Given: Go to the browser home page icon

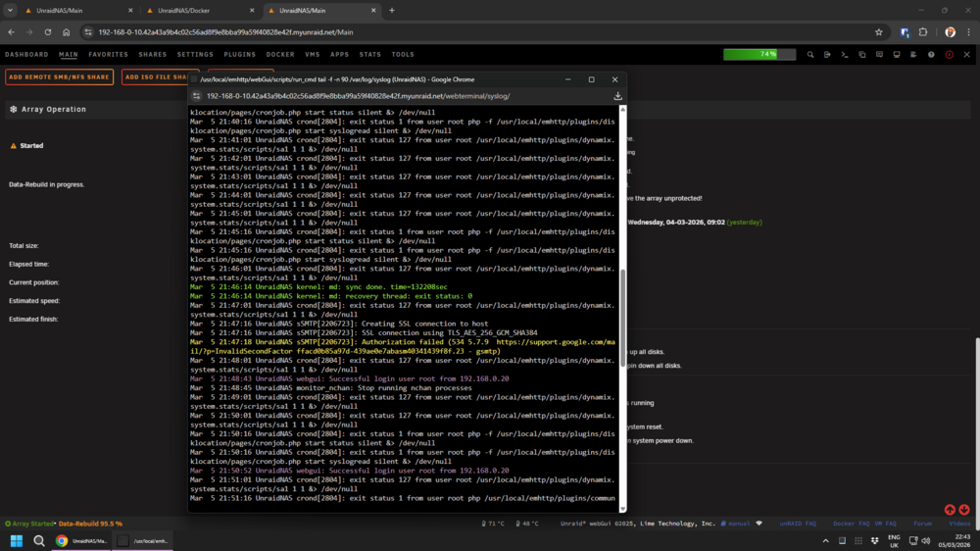Looking at the screenshot, I should [x=67, y=32].
